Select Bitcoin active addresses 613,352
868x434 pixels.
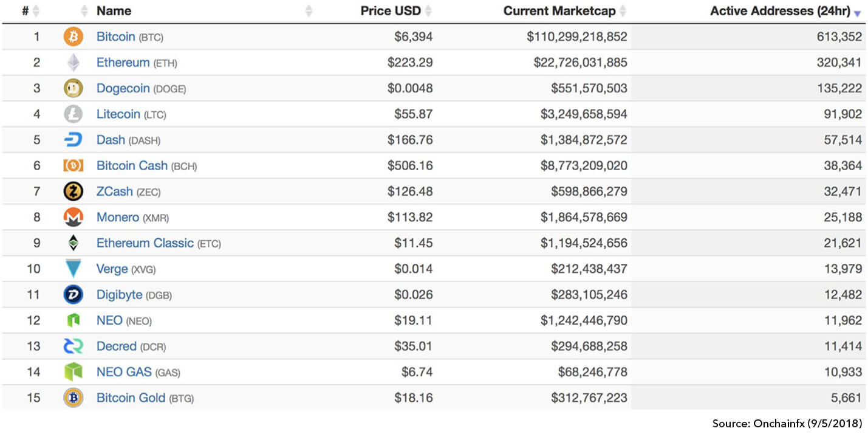point(839,37)
